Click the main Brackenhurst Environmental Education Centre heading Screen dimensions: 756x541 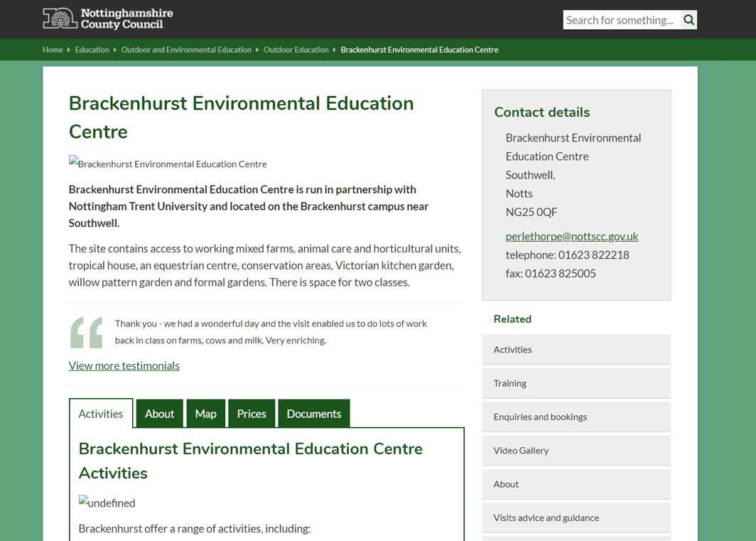click(241, 117)
